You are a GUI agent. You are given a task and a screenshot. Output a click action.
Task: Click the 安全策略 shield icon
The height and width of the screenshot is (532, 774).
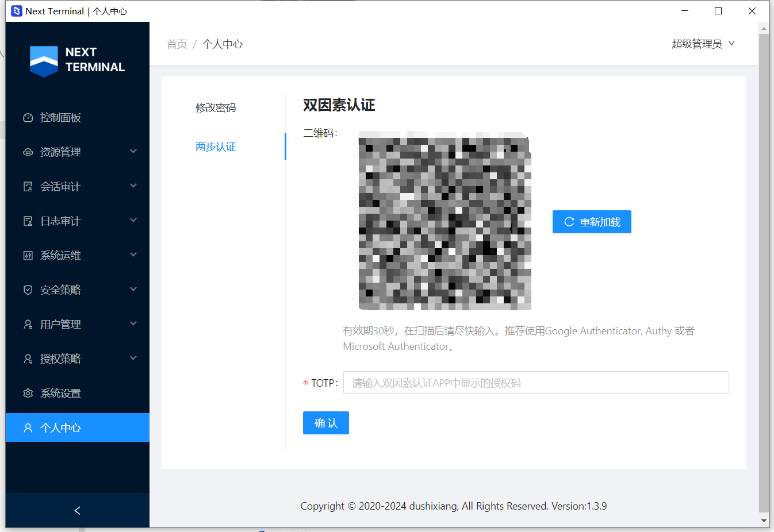(27, 290)
